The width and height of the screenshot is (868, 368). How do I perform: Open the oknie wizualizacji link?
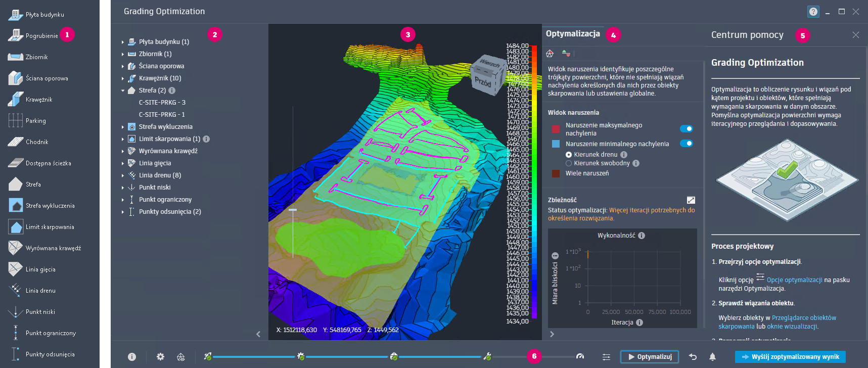point(792,327)
